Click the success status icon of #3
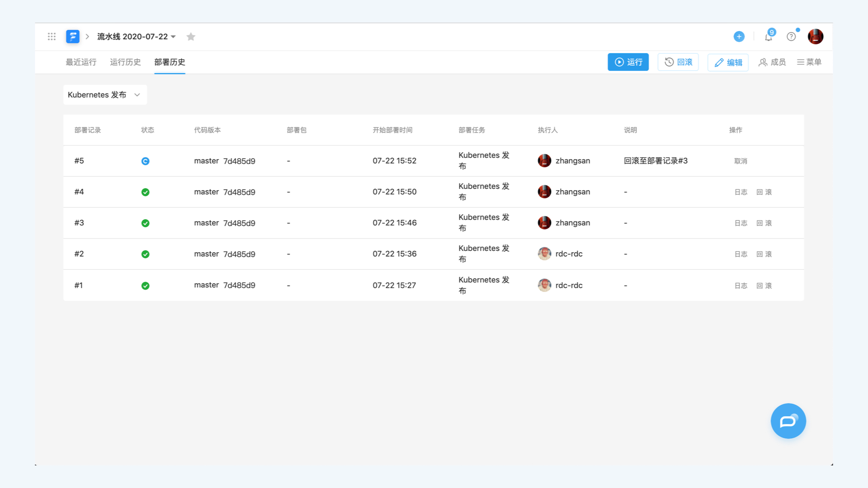Viewport: 868px width, 488px height. pos(145,223)
